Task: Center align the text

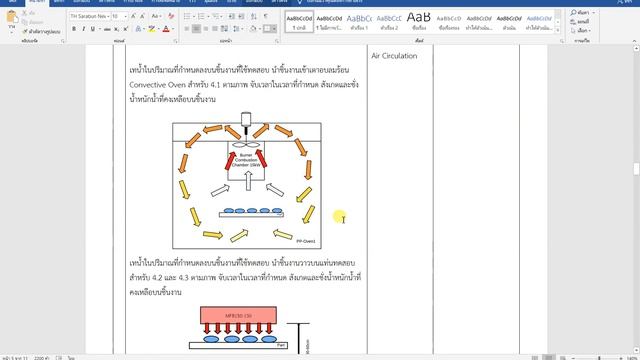Action: (196, 29)
